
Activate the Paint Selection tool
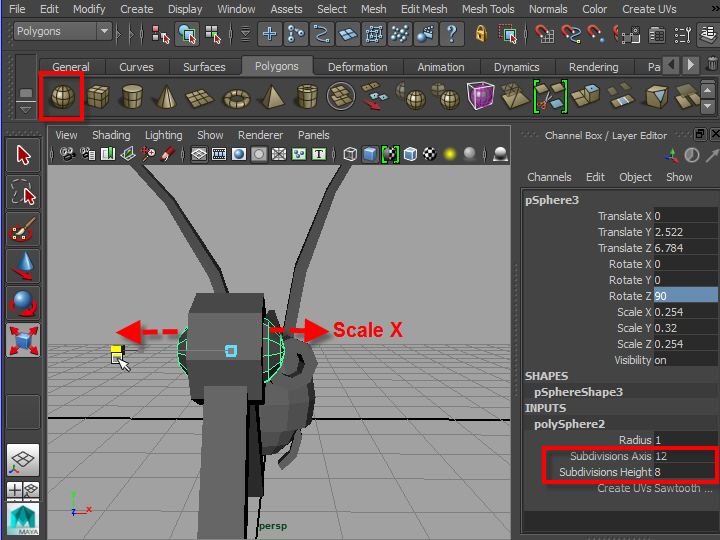(23, 229)
